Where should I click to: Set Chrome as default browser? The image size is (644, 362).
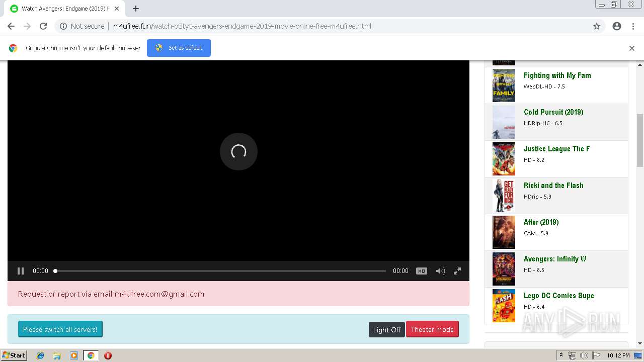[179, 48]
